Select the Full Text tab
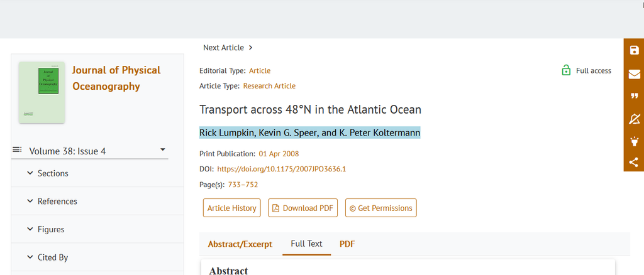 306,244
